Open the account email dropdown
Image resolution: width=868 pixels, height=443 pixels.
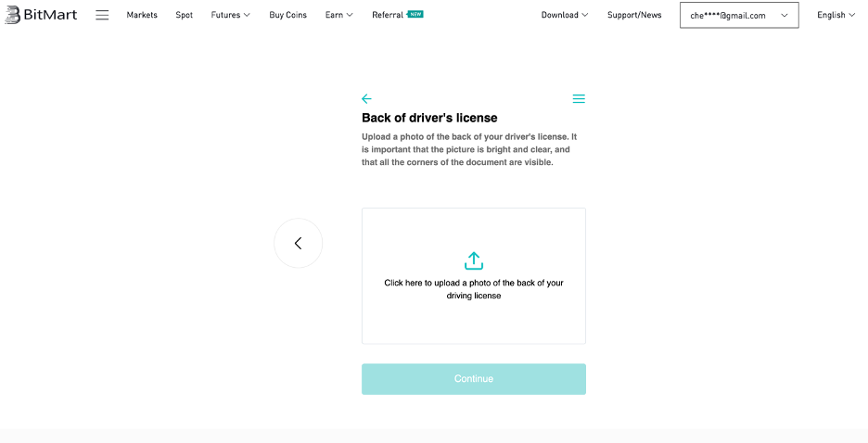pos(739,15)
